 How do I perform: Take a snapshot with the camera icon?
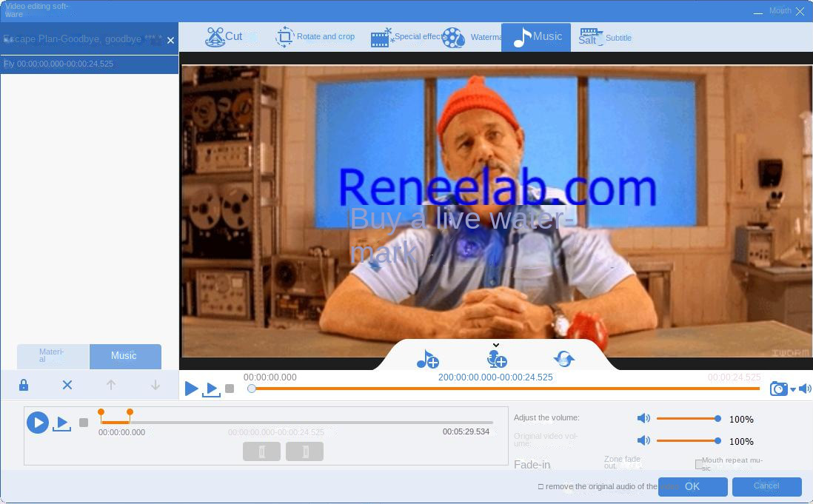coord(779,389)
